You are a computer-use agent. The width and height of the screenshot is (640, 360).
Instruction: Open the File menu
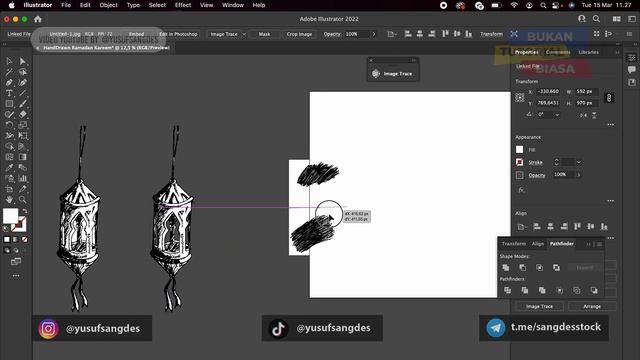pyautogui.click(x=66, y=5)
